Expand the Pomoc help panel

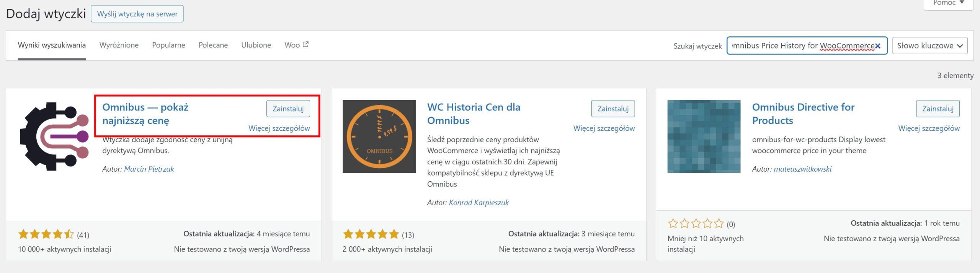[949, 3]
